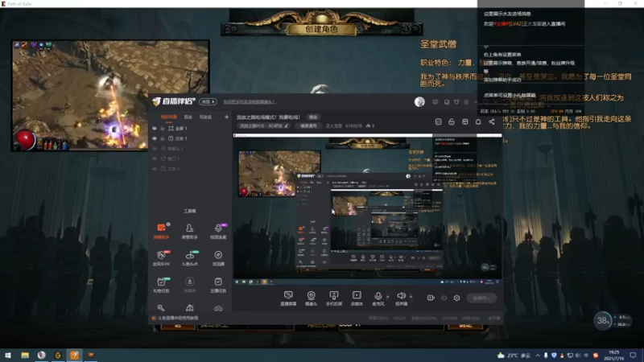Click the stream status button bottom right
644x362 pixels.
tap(481, 298)
